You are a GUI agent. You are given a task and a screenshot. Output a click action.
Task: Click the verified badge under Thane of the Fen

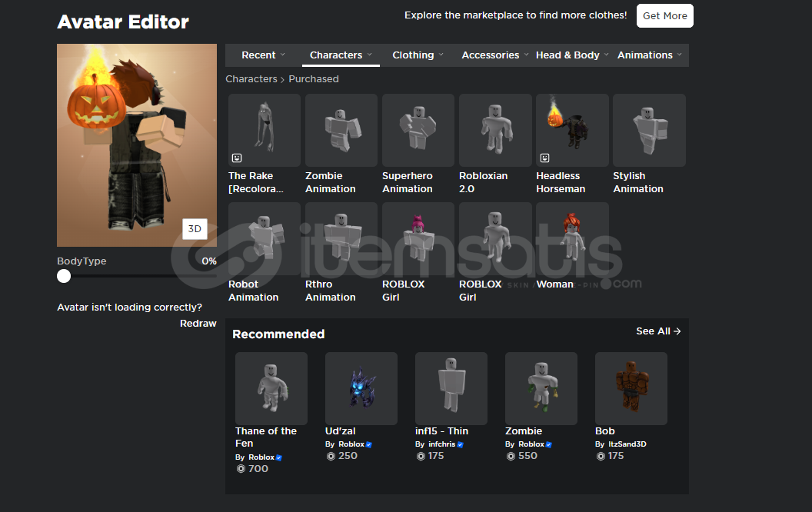coord(279,457)
